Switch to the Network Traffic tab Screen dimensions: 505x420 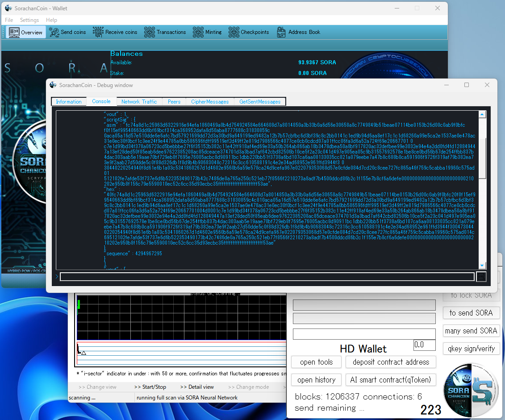(139, 102)
